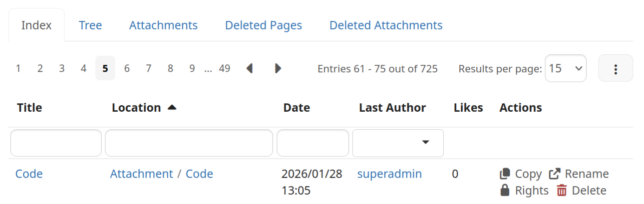Open the Attachments tab
This screenshot has height=204, width=644.
[163, 25]
